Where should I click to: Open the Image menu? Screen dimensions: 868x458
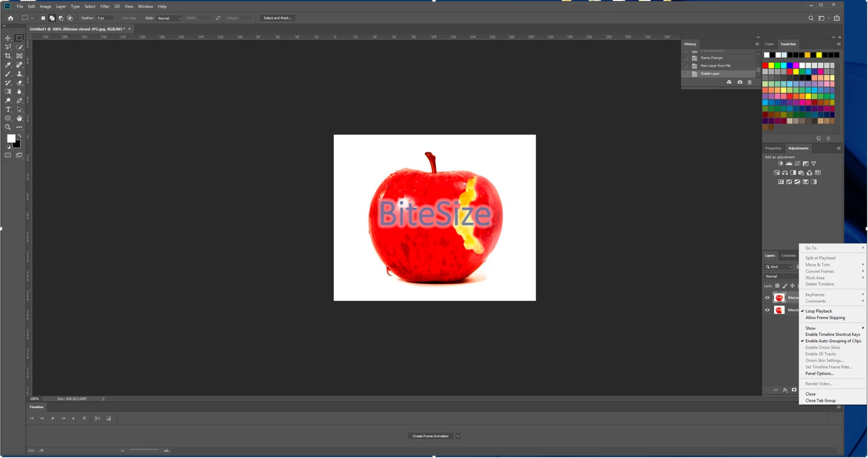pyautogui.click(x=45, y=6)
